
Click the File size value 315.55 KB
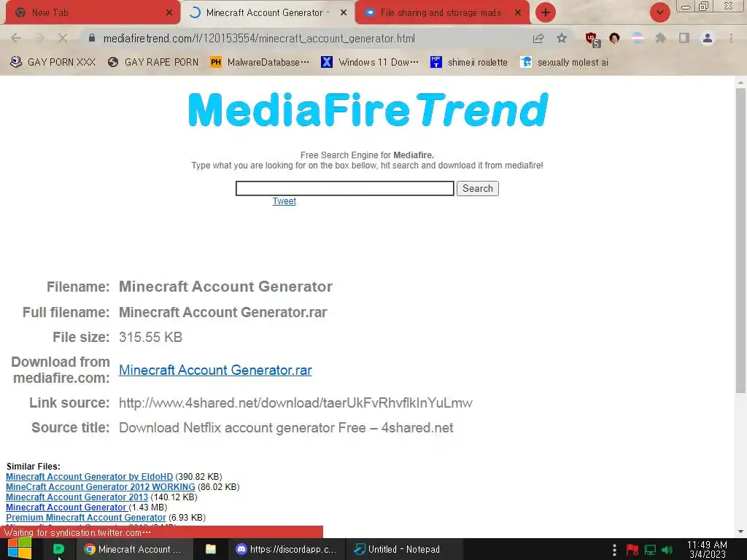click(x=150, y=337)
